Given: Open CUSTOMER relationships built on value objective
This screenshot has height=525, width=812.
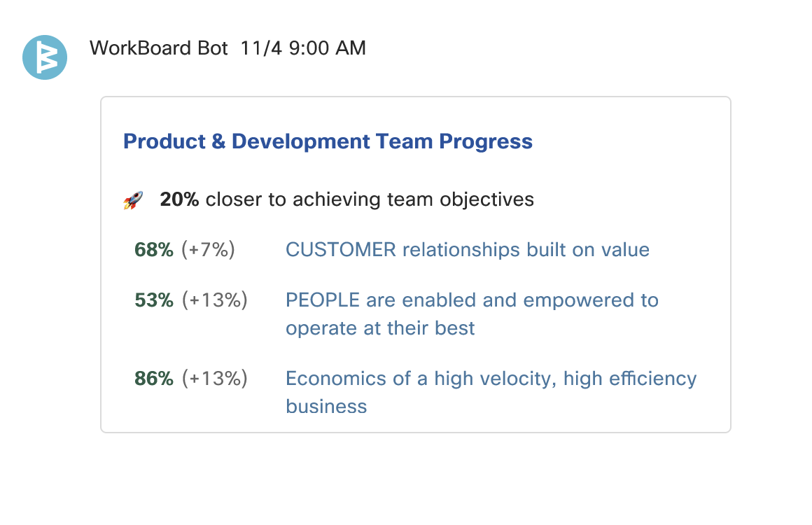Looking at the screenshot, I should point(468,250).
